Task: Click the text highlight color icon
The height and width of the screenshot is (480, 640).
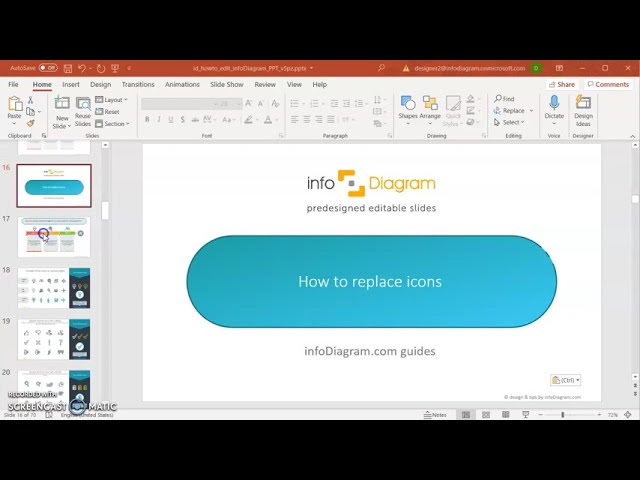Action: click(x=248, y=120)
